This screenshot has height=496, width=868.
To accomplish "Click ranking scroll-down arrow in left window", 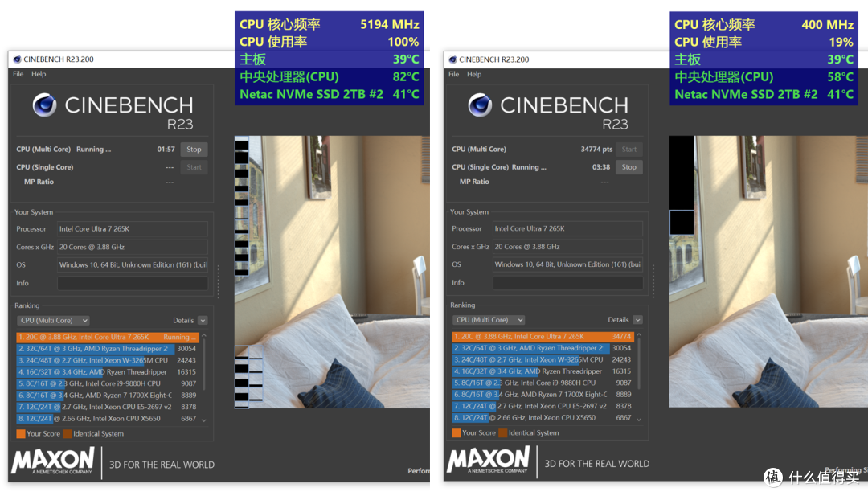I will pos(203,420).
